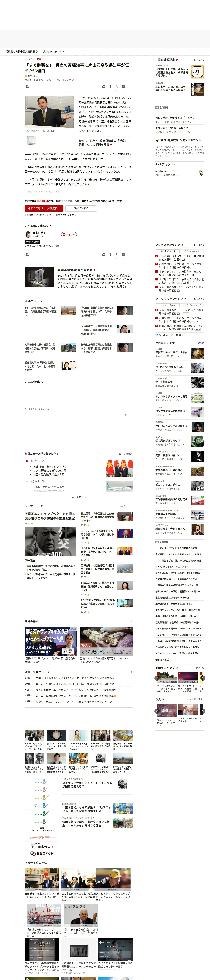Open 苦しい受験生活を支えた「inゼリー」 PR link
This screenshot has height=980, width=210.
pos(177,118)
